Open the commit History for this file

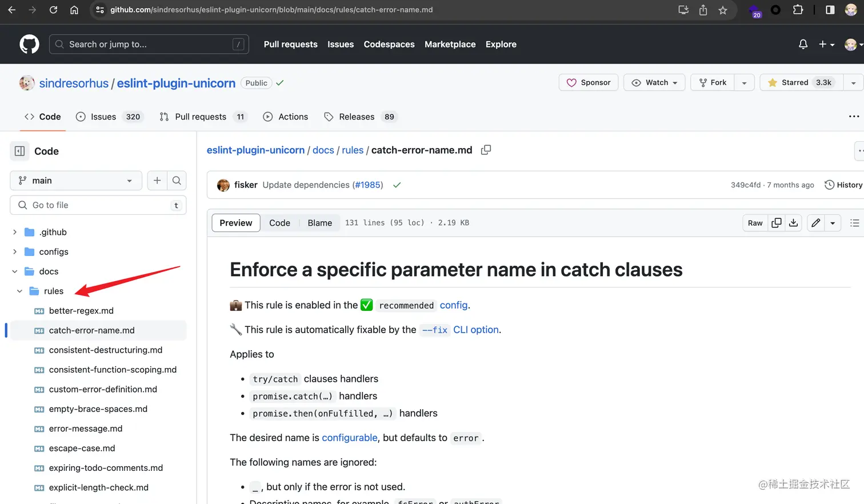click(843, 185)
